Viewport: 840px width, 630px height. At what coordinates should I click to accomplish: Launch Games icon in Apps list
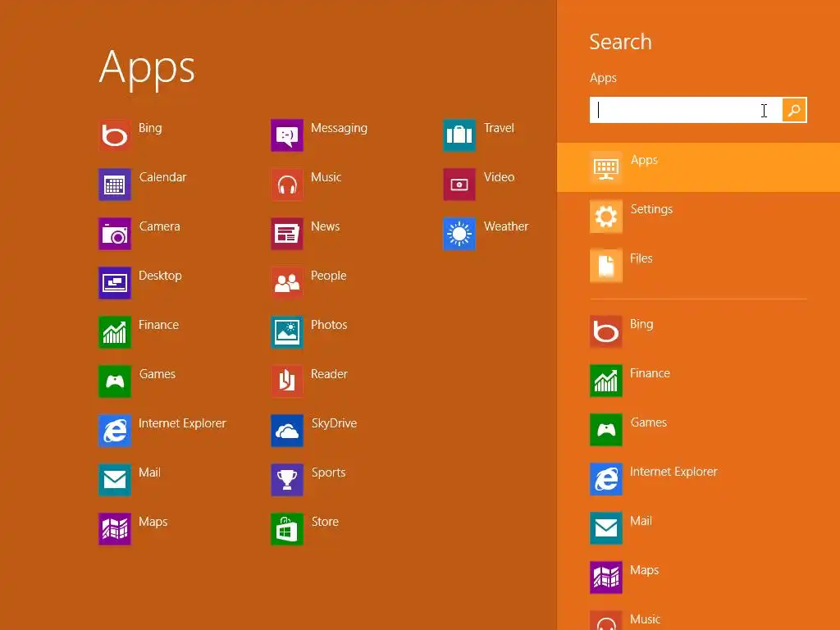point(115,381)
